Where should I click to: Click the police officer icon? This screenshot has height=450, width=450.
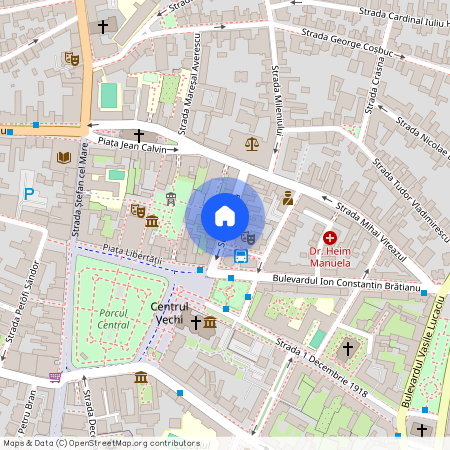288,198
